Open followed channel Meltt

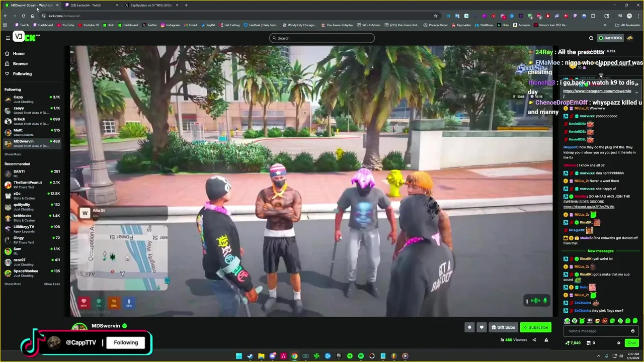point(32,132)
